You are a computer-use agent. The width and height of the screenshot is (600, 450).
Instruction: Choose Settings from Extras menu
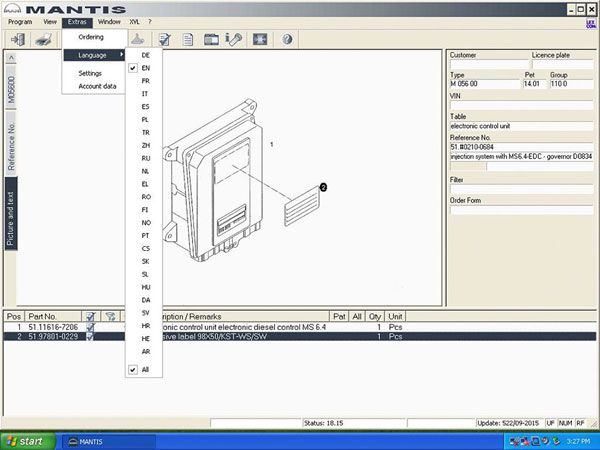90,73
